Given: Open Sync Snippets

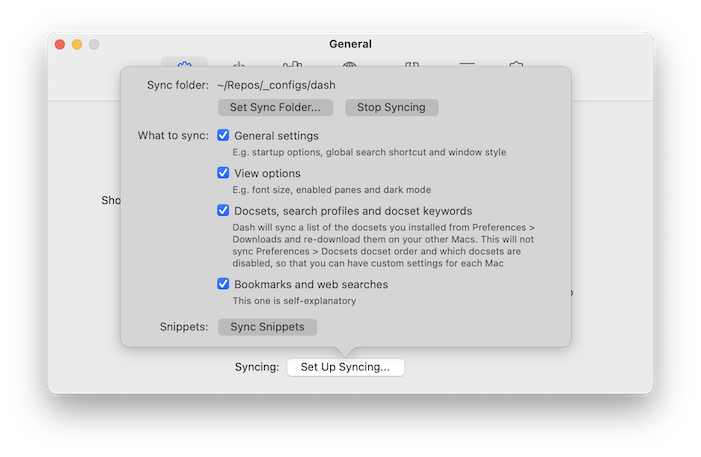Looking at the screenshot, I should pyautogui.click(x=267, y=327).
